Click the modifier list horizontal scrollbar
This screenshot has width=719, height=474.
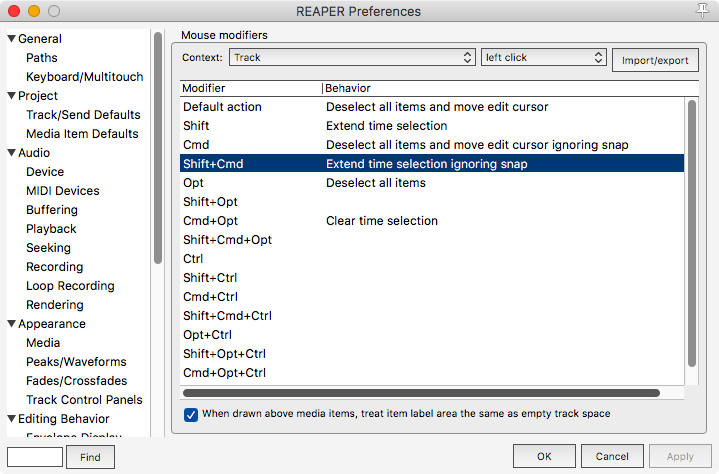421,393
